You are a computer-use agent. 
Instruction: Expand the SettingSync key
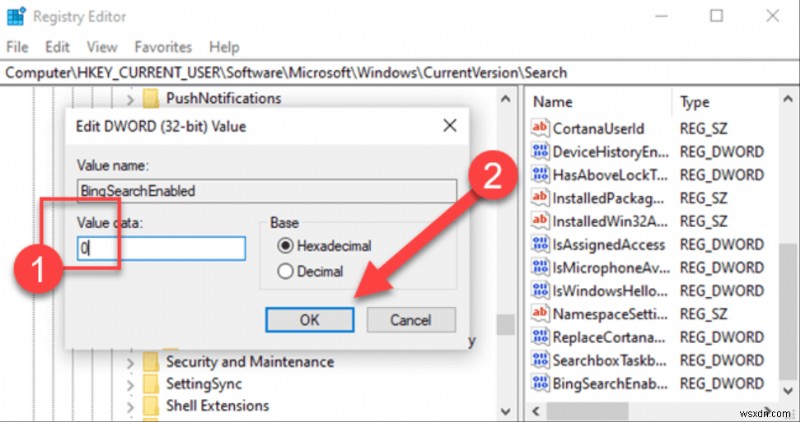point(131,385)
